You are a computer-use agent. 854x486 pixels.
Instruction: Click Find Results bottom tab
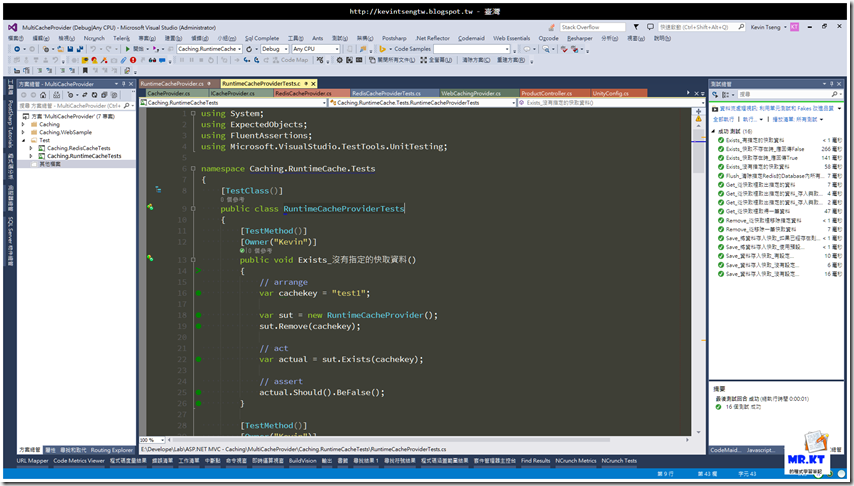click(x=535, y=461)
